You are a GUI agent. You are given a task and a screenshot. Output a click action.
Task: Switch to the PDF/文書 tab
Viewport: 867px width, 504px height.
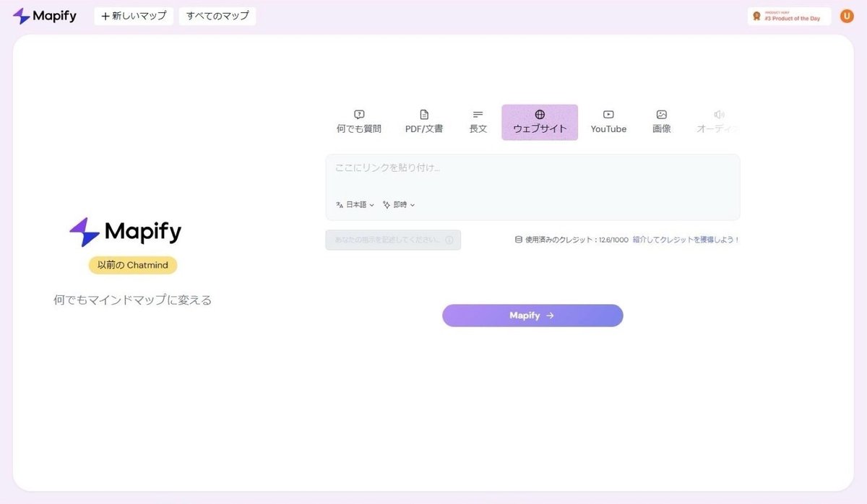pos(424,122)
